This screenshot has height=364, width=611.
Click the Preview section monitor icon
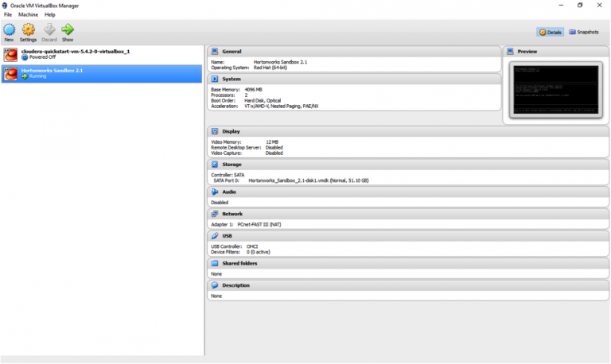click(x=510, y=52)
